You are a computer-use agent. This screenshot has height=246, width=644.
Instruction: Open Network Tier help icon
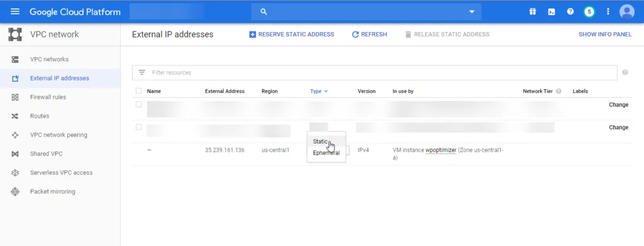pyautogui.click(x=558, y=91)
